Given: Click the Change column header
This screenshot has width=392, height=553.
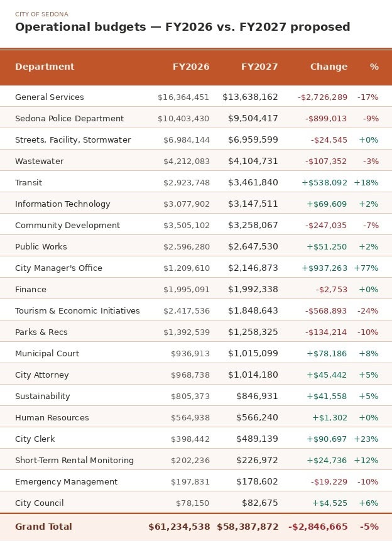Looking at the screenshot, I should pyautogui.click(x=329, y=67).
